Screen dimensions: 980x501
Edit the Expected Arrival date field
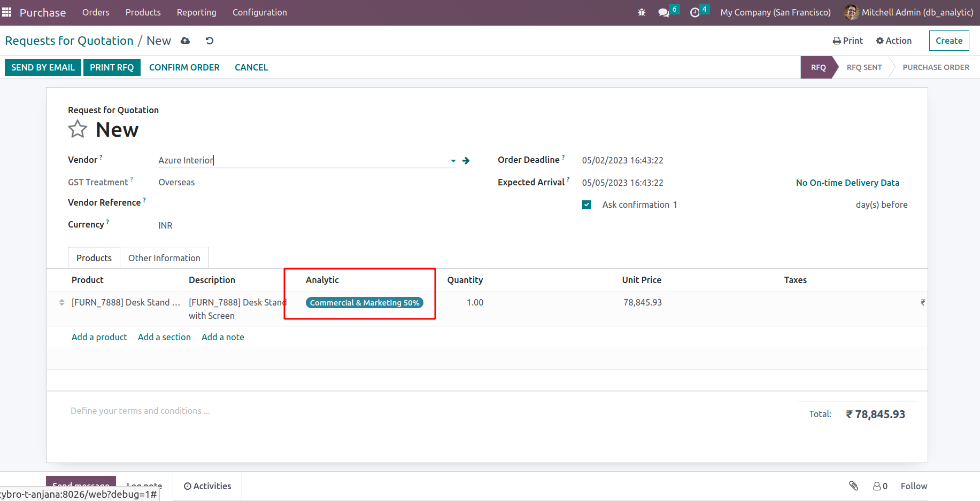623,183
